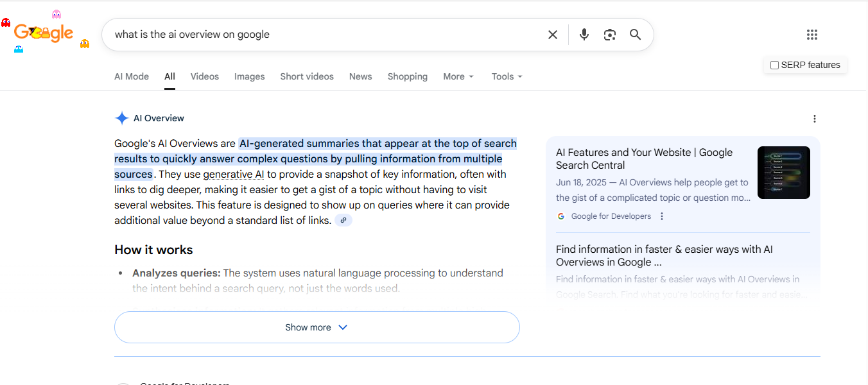
Task: Open AI Features and Your Website link
Action: pos(644,158)
